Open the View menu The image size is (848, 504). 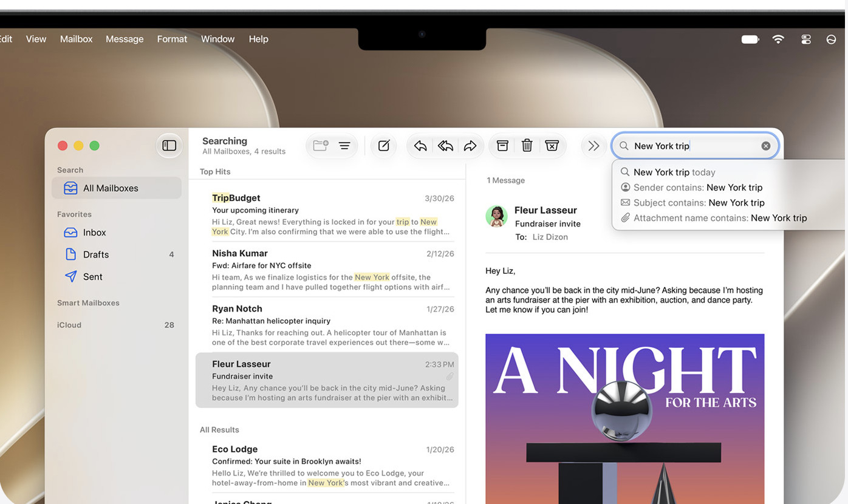pyautogui.click(x=36, y=39)
